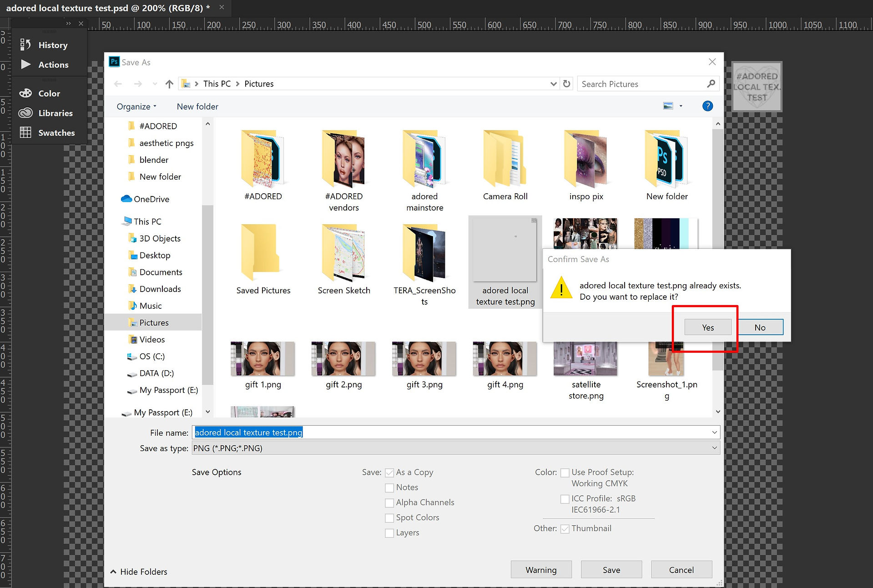Create a New folder from toolbar
The width and height of the screenshot is (873, 588).
pos(197,106)
